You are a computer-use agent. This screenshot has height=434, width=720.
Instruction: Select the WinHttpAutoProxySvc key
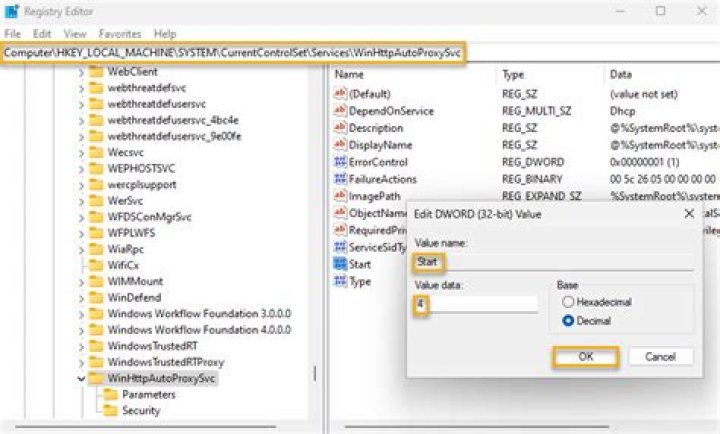[161, 378]
